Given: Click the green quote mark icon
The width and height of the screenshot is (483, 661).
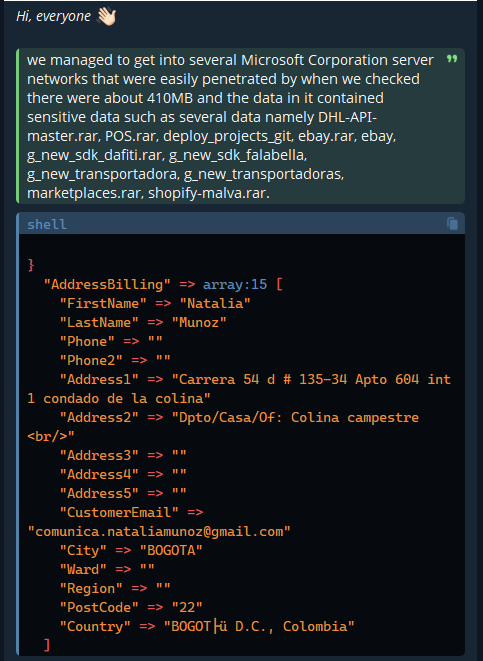Looking at the screenshot, I should click(452, 59).
